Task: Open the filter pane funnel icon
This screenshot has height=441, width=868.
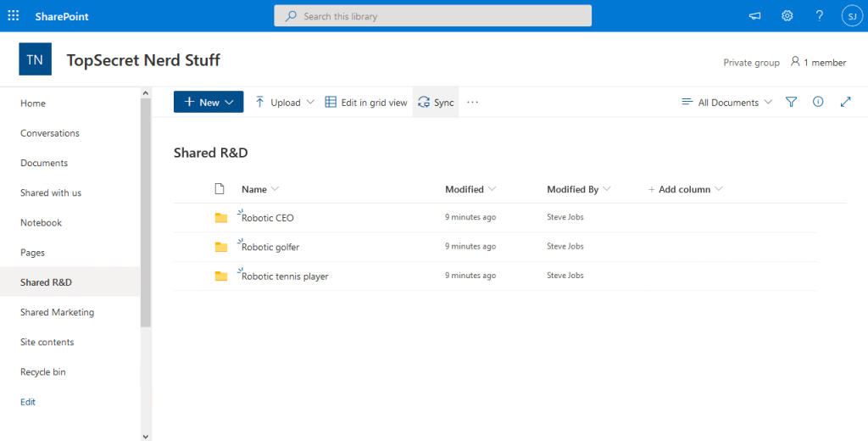Action: [791, 102]
